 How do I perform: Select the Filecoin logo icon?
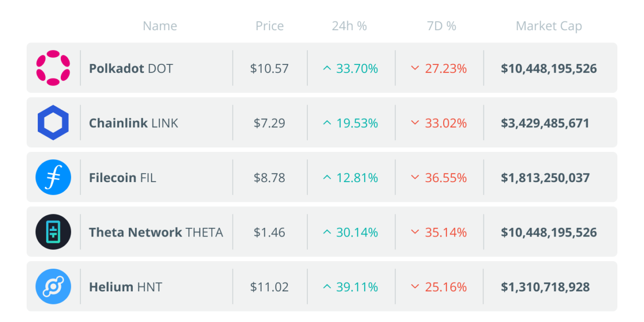click(x=53, y=177)
